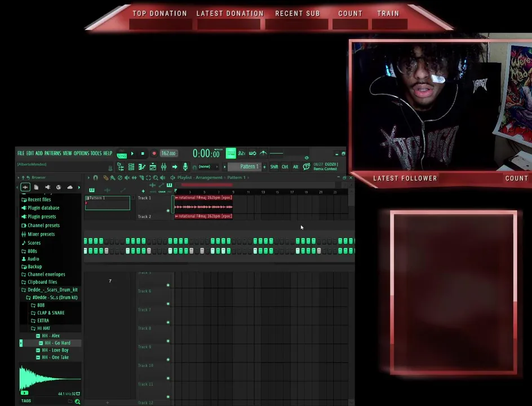Select the HH - Alex sample

[48, 336]
